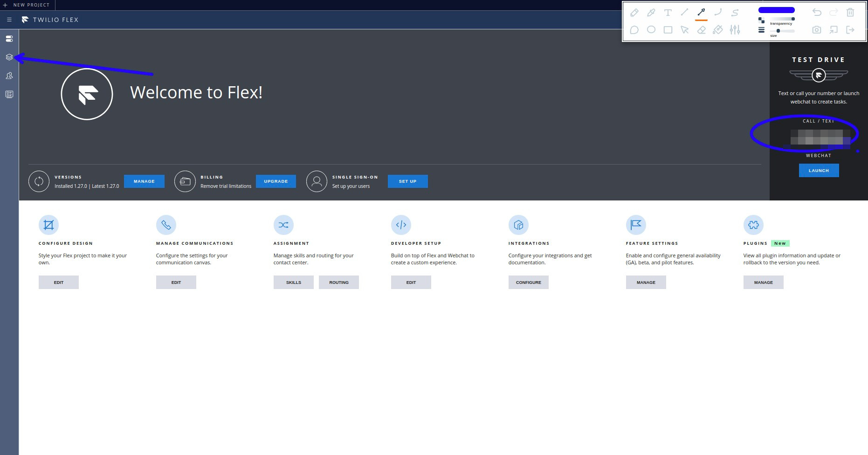
Task: Open annotation settings sliders icon
Action: (735, 30)
